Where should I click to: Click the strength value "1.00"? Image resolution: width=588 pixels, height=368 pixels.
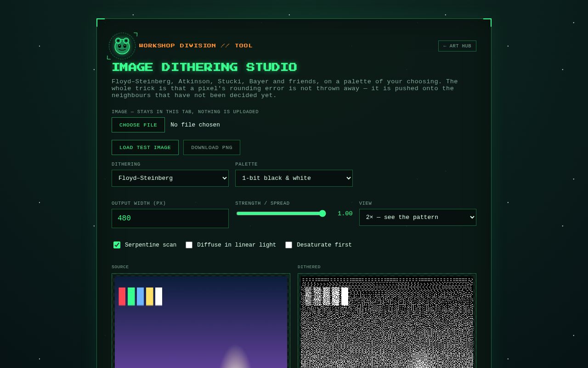click(345, 213)
